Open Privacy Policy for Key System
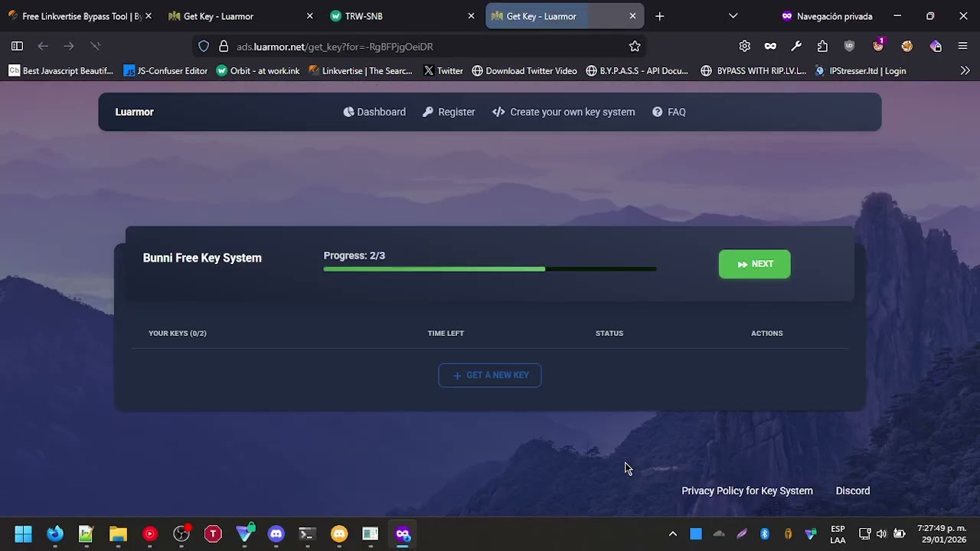 747,491
